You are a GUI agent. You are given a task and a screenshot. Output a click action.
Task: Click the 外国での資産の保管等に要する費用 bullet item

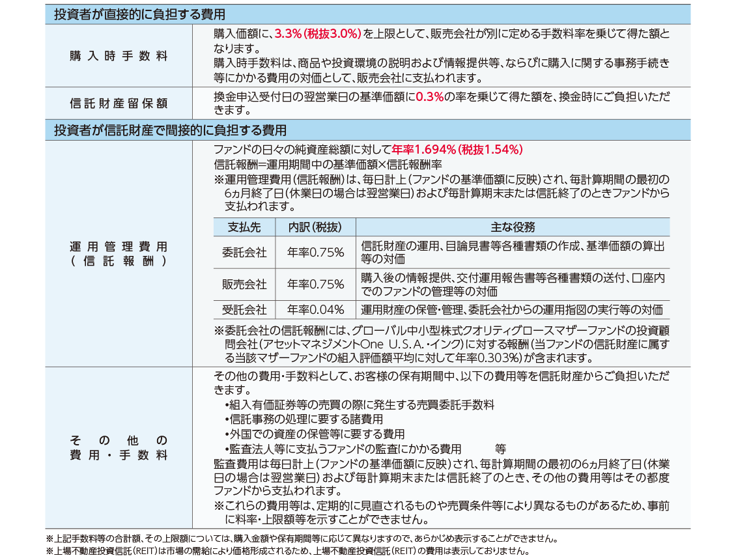[315, 434]
